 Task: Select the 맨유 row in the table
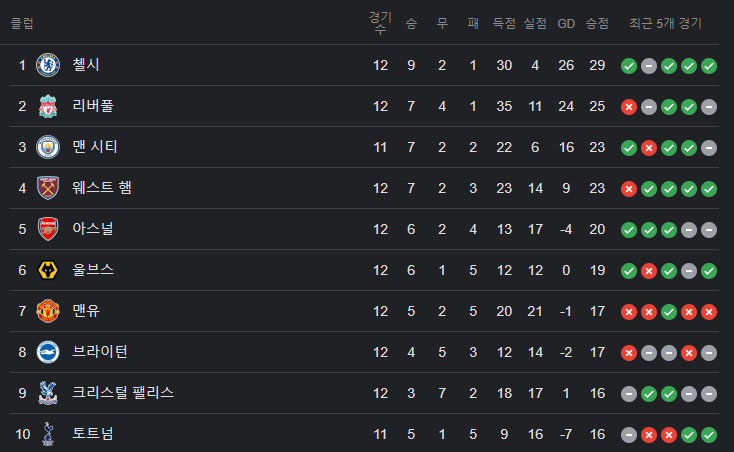364,311
